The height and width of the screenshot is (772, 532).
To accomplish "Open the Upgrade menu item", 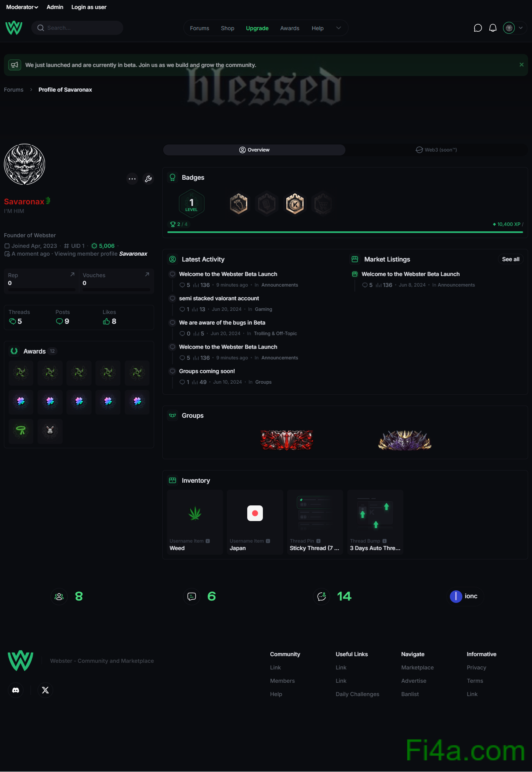I will coord(257,28).
